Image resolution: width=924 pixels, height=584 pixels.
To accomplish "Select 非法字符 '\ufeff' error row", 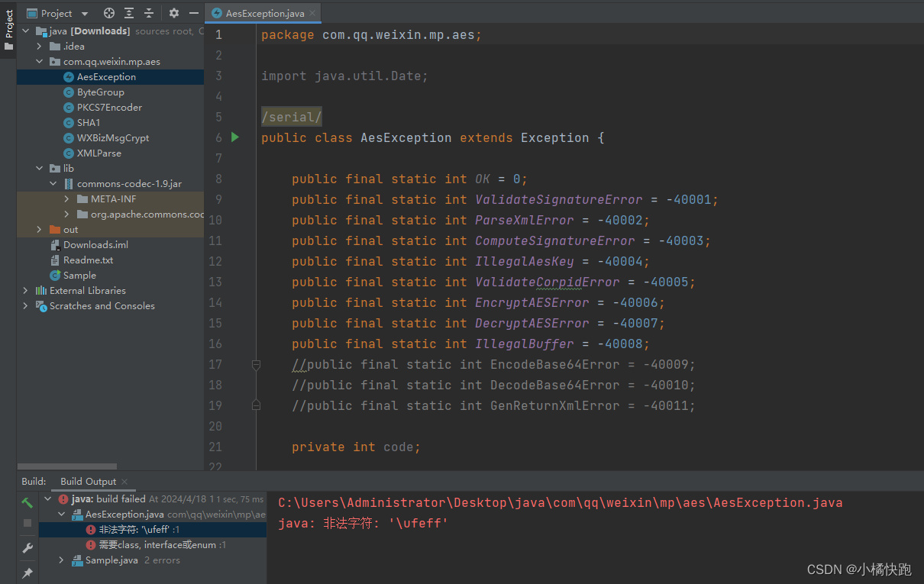I will click(x=153, y=530).
